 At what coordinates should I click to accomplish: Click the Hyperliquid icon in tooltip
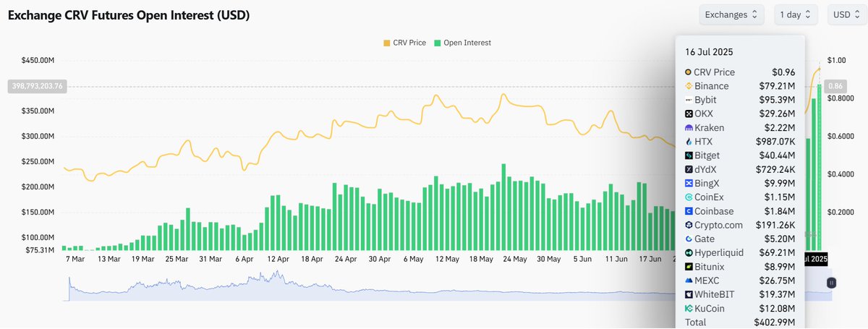tap(689, 253)
